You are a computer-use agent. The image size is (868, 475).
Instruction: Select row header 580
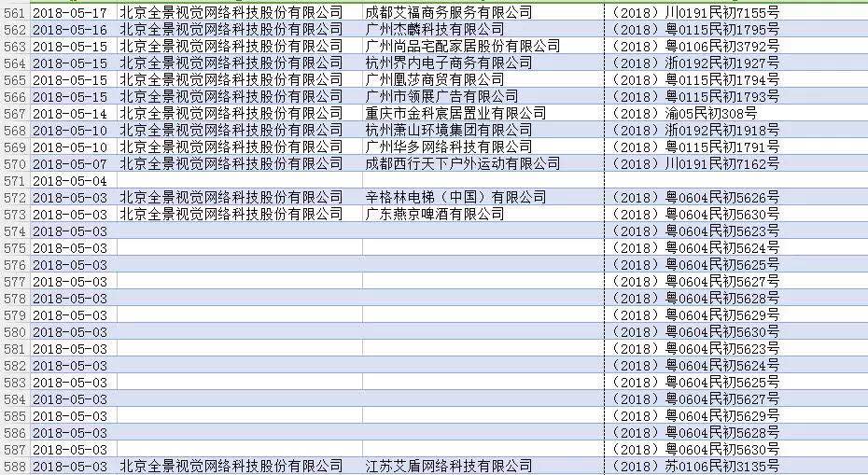click(x=15, y=332)
